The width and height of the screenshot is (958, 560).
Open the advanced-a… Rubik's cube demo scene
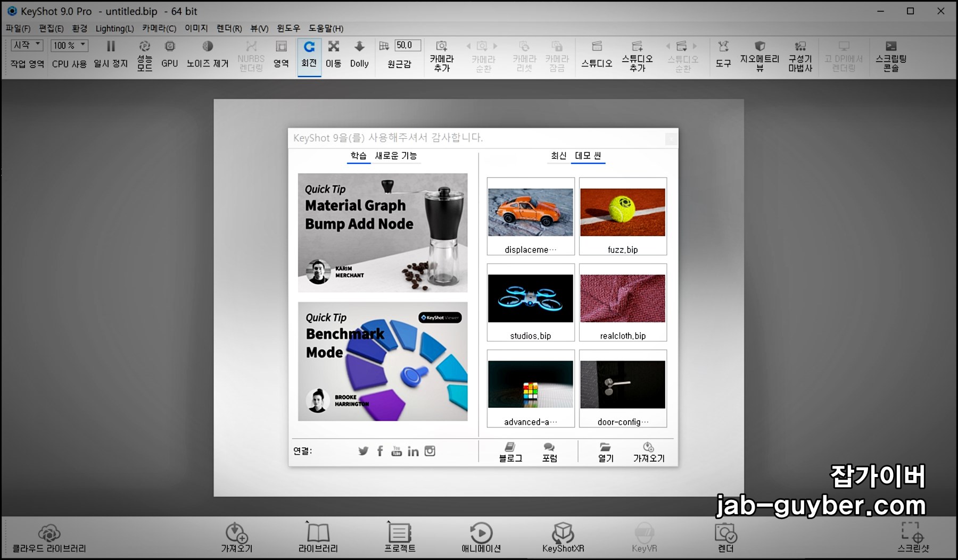pyautogui.click(x=531, y=389)
